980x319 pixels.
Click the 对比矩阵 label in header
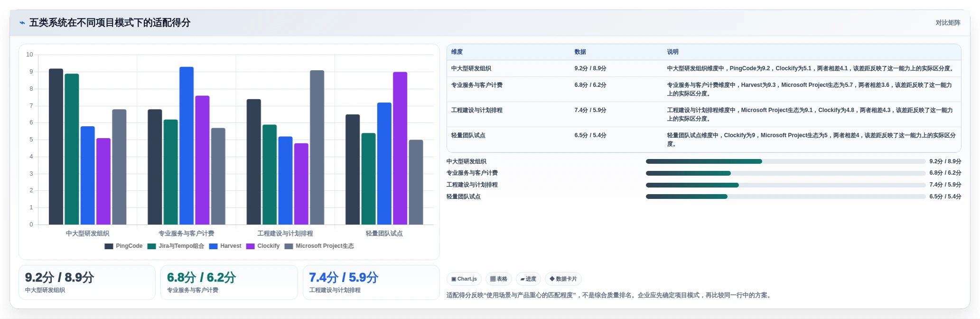pos(948,23)
